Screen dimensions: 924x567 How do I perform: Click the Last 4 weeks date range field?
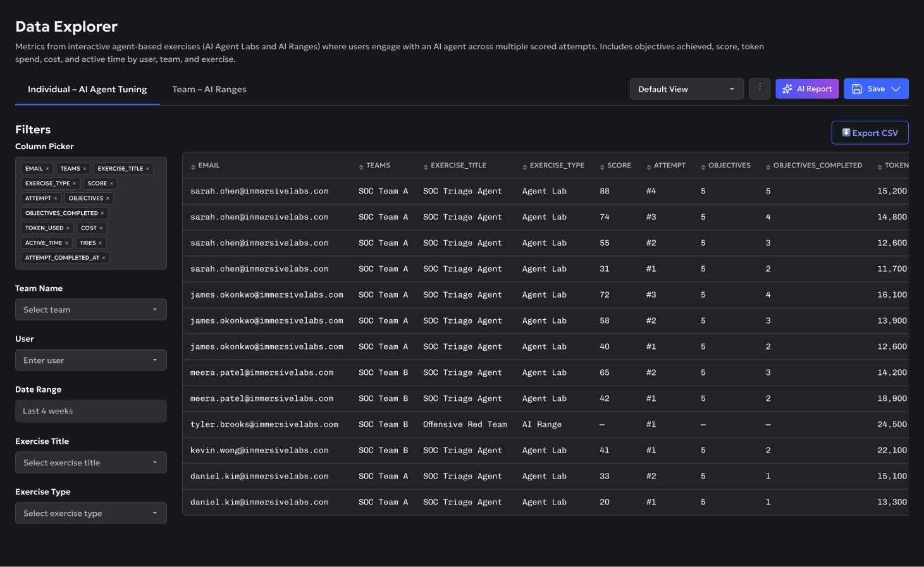(91, 411)
